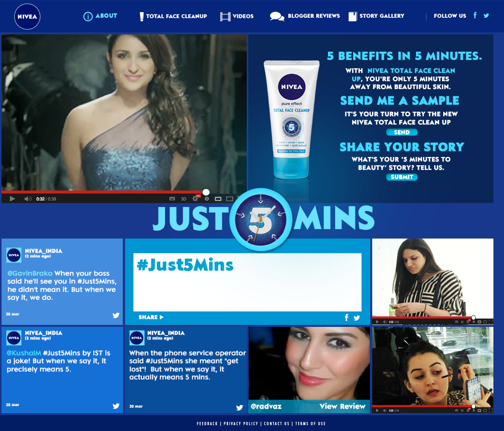Open the Total Face Cleanup section
This screenshot has height=431, width=504.
173,16
